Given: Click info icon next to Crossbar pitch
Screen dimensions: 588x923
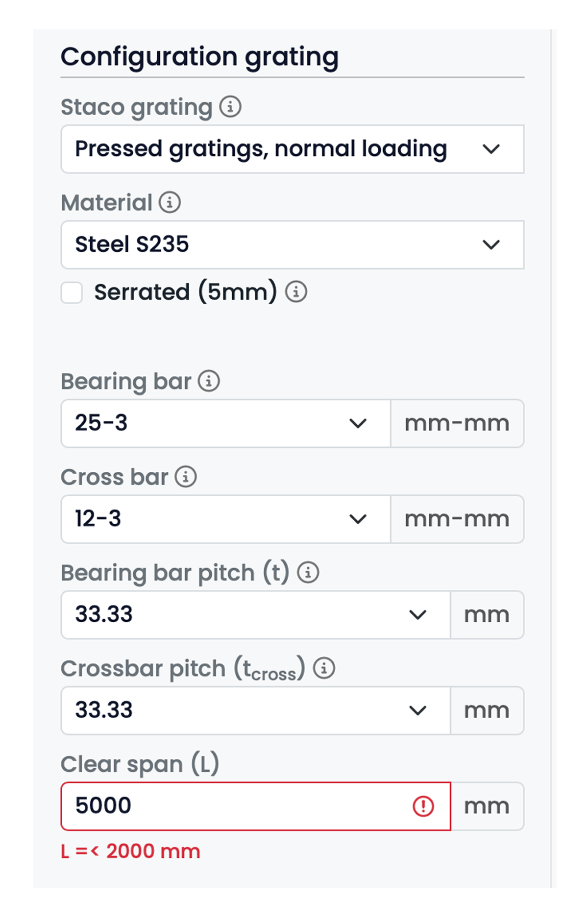Looking at the screenshot, I should tap(324, 668).
